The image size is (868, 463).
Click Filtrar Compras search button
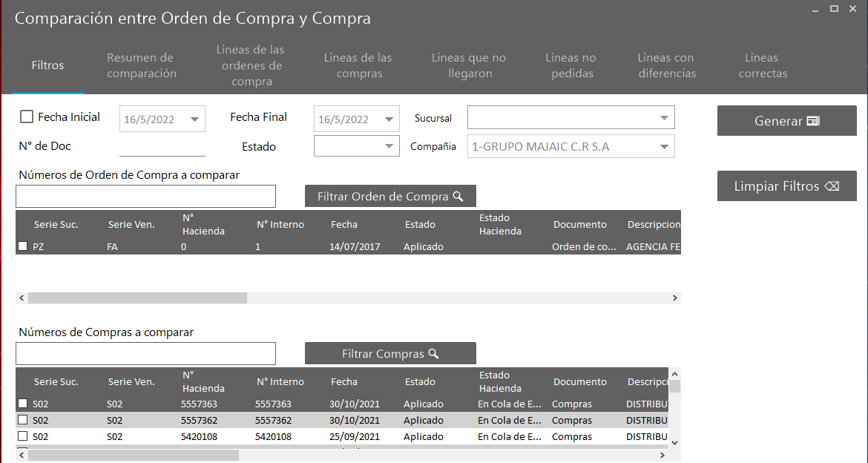coord(390,354)
